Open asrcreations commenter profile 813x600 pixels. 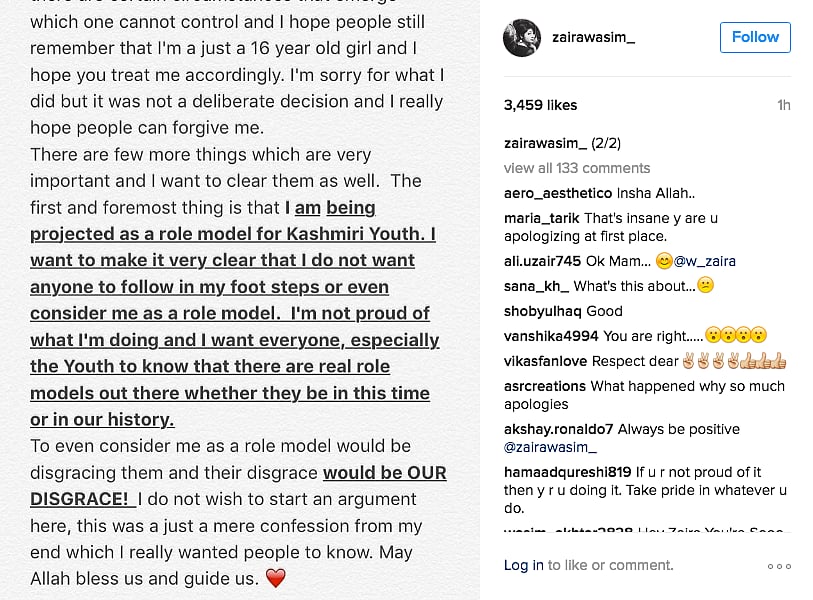coord(545,386)
